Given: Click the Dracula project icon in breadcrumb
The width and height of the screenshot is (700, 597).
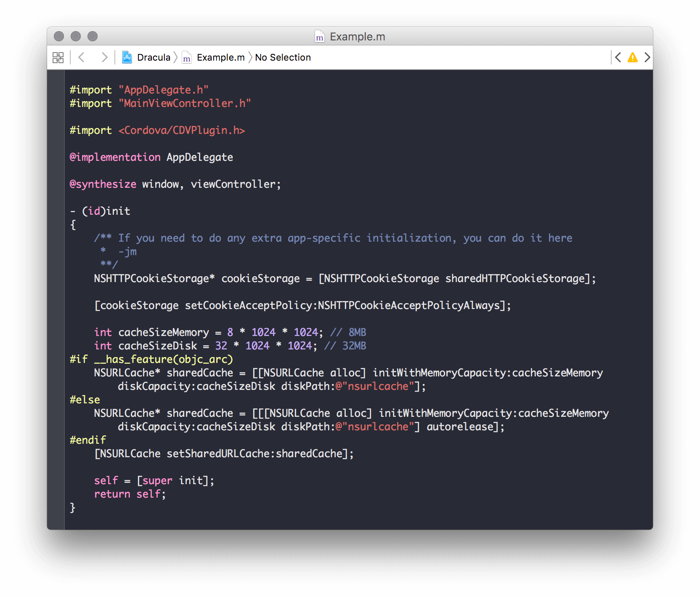Looking at the screenshot, I should (x=127, y=57).
